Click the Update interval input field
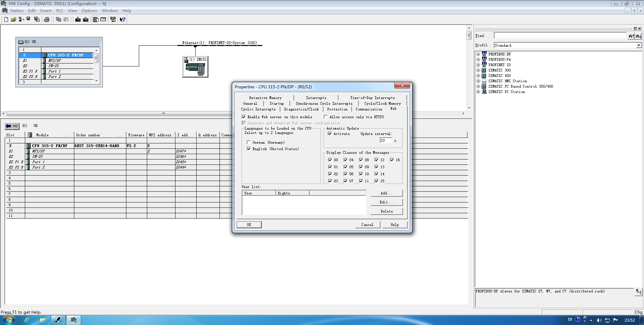The height and width of the screenshot is (325, 644). pyautogui.click(x=386, y=140)
